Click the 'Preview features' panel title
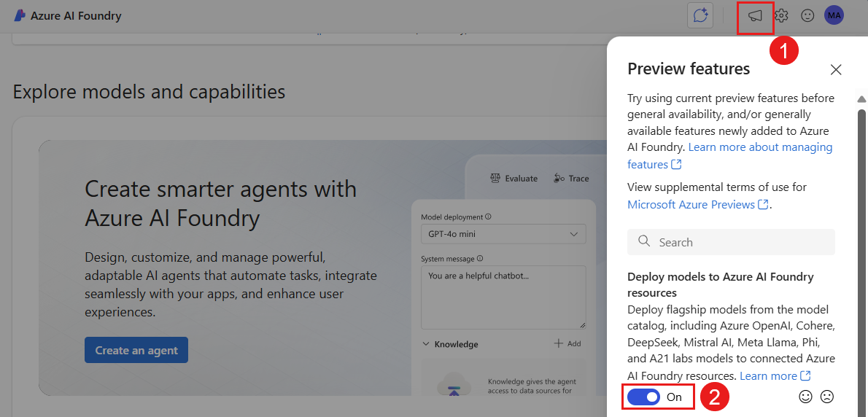Viewport: 868px width, 417px height. 689,69
